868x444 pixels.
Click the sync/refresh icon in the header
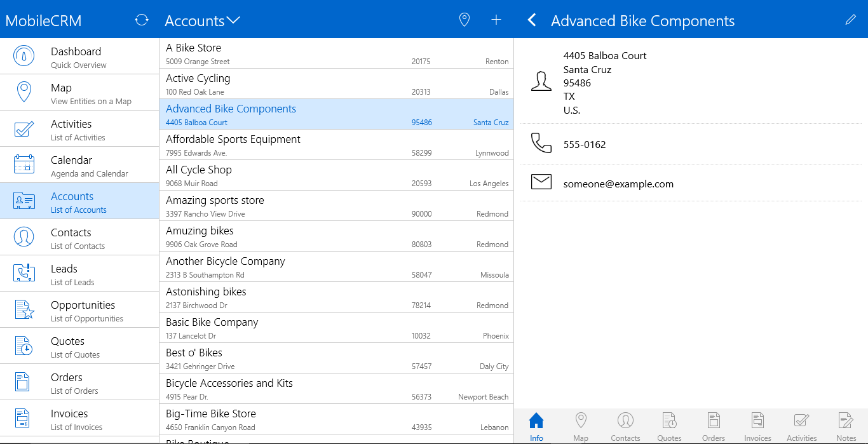[141, 20]
